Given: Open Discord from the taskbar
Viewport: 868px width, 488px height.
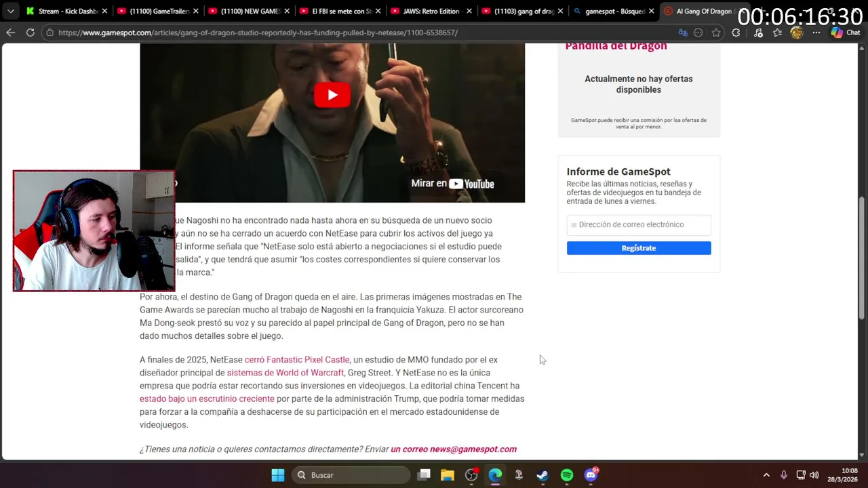Looking at the screenshot, I should 591,475.
